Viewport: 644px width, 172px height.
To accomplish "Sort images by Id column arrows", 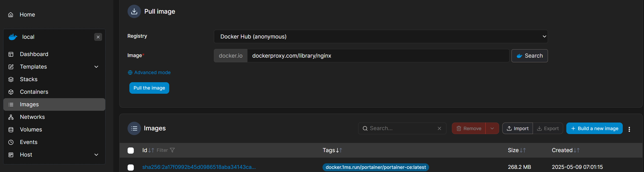I will coord(151,150).
